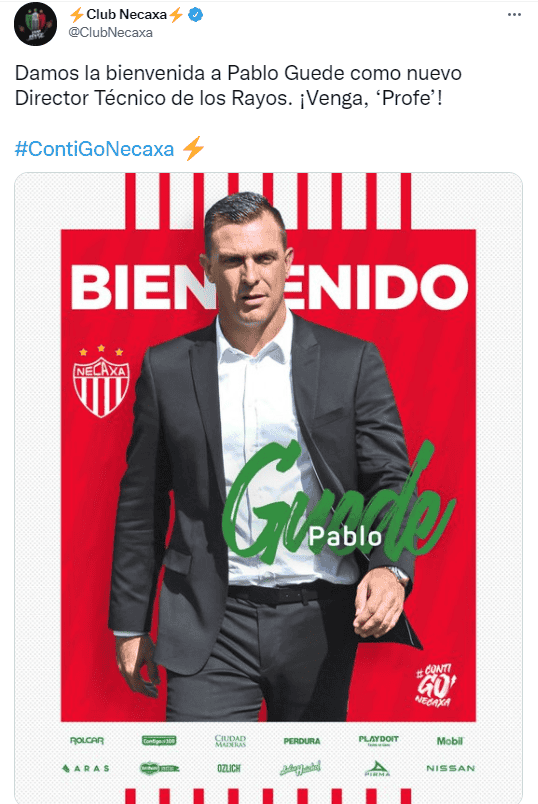Viewport: 538px width, 804px height.
Task: Click the Playdoit sponsor logo
Action: 378,740
